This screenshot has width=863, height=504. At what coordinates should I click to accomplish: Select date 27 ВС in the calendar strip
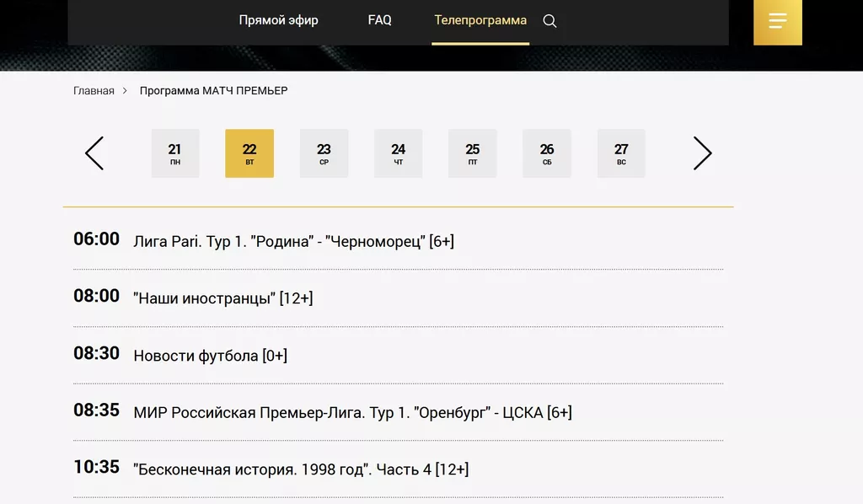(x=621, y=153)
